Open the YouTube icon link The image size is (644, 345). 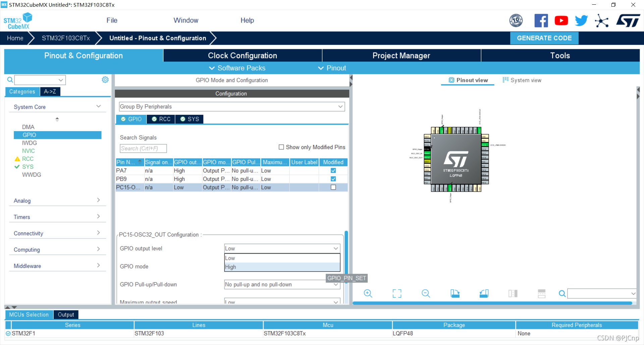point(561,20)
